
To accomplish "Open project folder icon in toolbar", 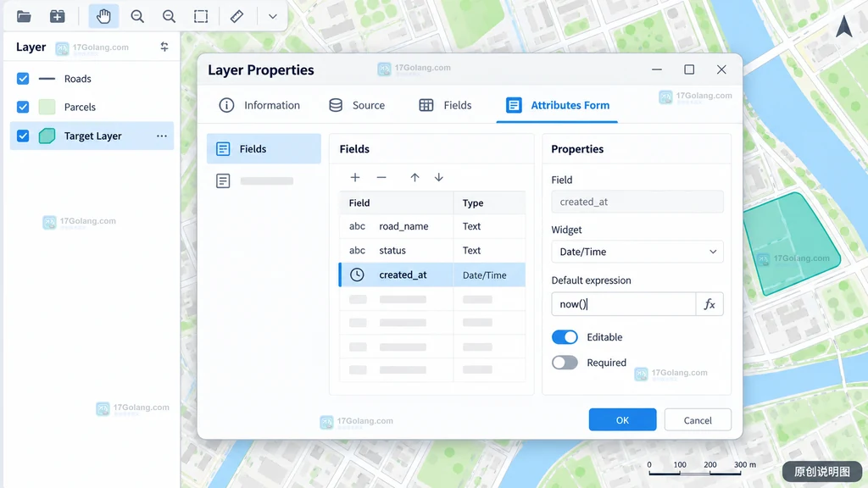I will 24,16.
